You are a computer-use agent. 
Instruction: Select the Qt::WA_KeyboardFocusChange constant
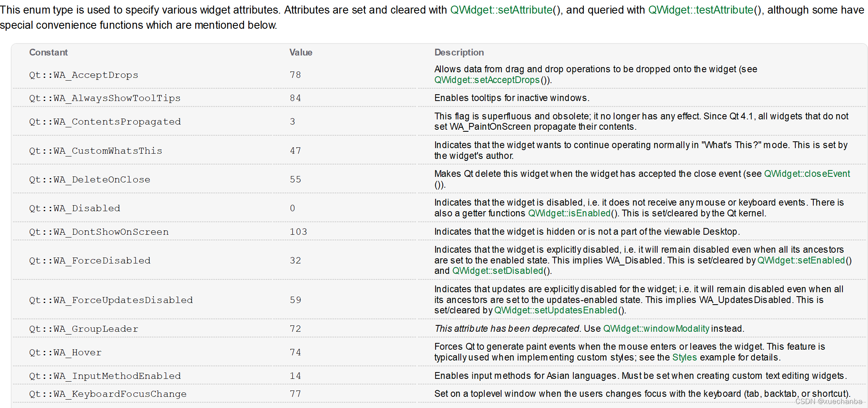click(107, 394)
